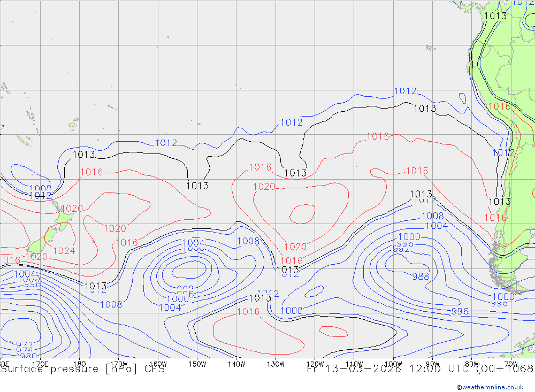Click the 170W longitude axis label

(119, 364)
